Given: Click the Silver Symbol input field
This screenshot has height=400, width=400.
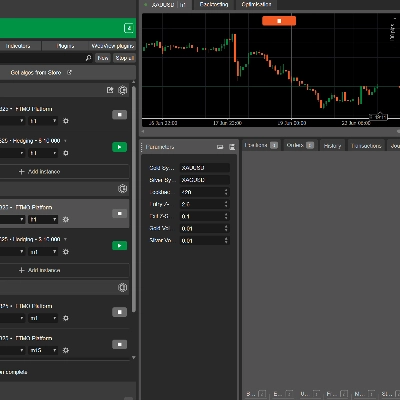Looking at the screenshot, I should [205, 180].
